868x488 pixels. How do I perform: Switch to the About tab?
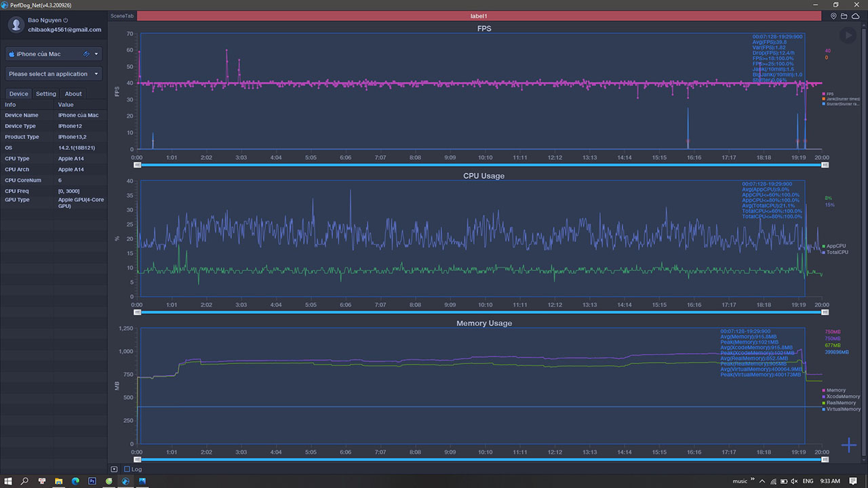(x=73, y=94)
